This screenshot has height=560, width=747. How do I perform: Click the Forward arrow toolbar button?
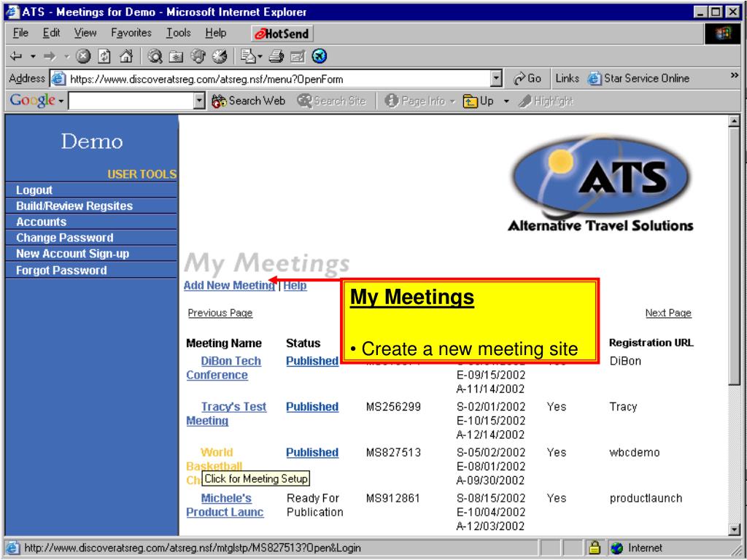click(50, 57)
